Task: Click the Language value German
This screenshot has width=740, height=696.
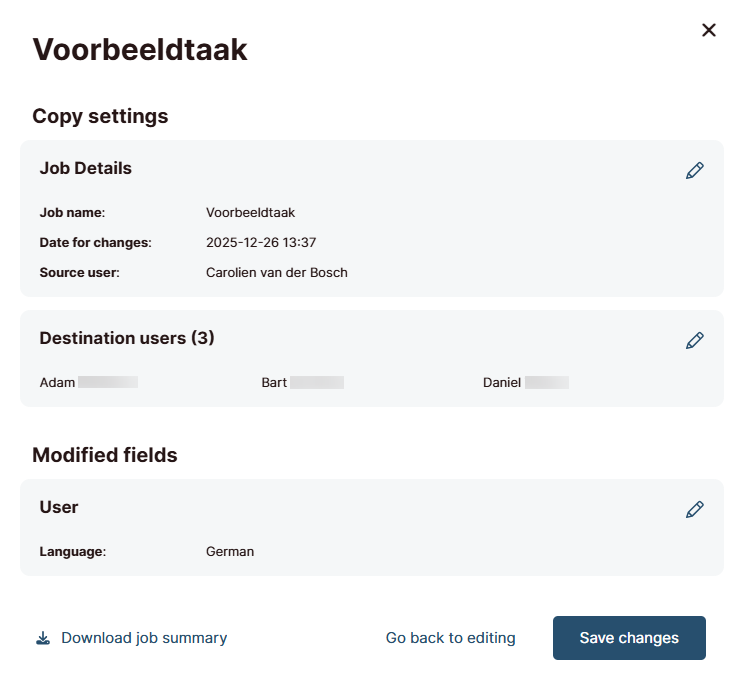Action: 230,551
